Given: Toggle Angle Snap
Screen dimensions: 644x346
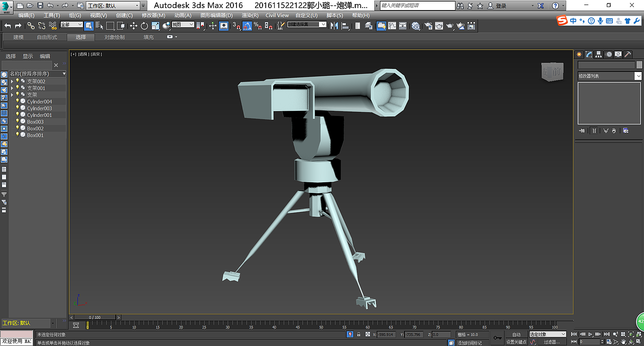Looking at the screenshot, I should pos(247,26).
